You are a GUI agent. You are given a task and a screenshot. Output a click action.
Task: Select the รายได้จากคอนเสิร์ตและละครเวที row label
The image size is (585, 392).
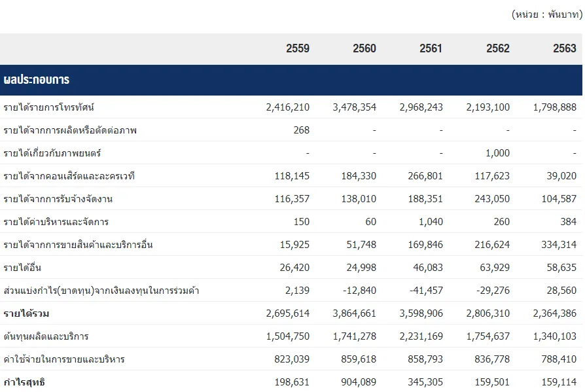69,176
